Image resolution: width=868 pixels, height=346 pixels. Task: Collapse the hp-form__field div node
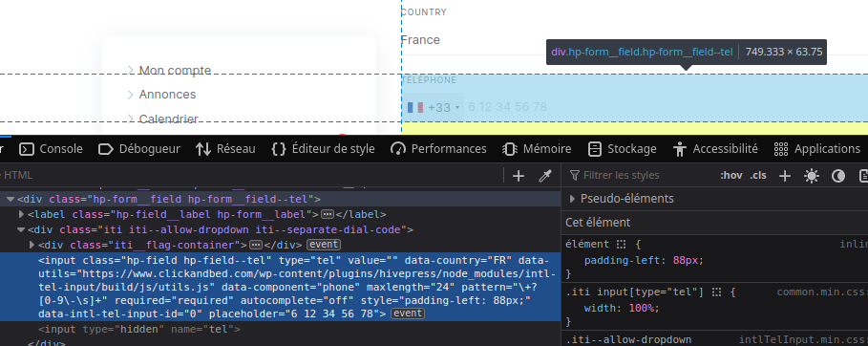click(x=11, y=199)
